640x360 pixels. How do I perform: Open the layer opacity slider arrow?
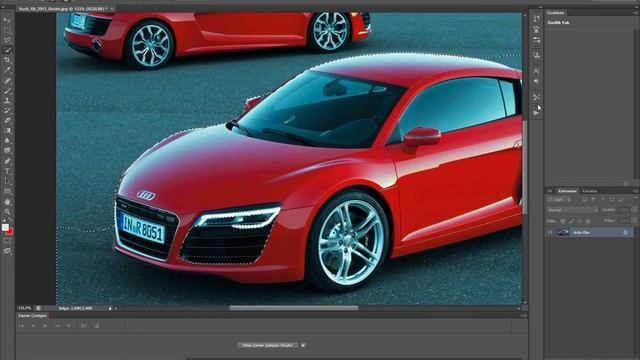[x=633, y=210]
